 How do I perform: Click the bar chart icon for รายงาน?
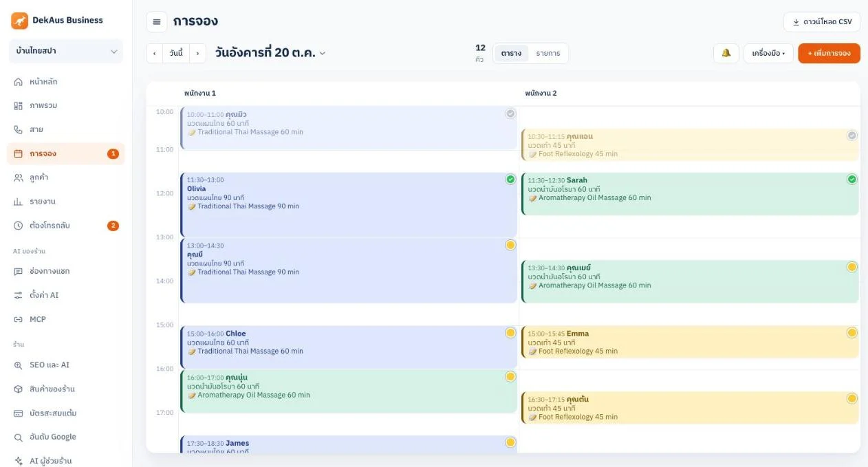coord(19,202)
